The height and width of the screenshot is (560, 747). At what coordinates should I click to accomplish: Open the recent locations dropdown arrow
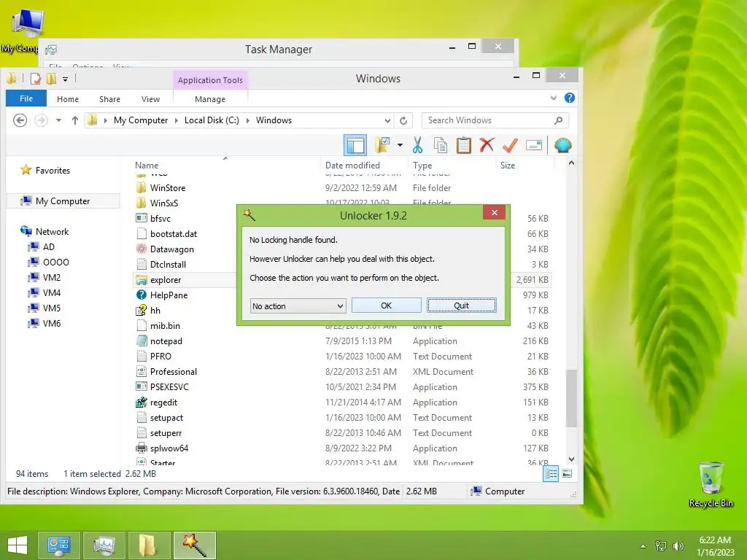pos(58,120)
